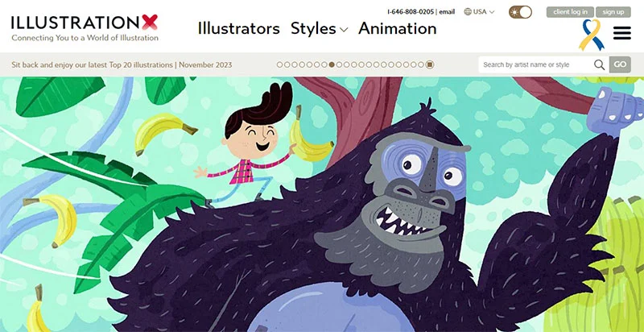Image resolution: width=644 pixels, height=332 pixels.
Task: Click the client log in button
Action: point(570,12)
